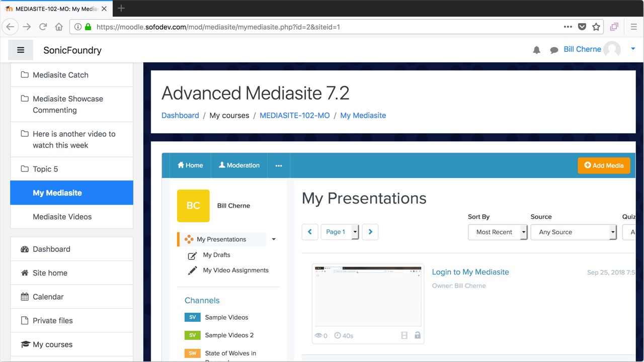Click My Mediasite breadcrumb link
Viewport: 644px width, 362px height.
[363, 115]
